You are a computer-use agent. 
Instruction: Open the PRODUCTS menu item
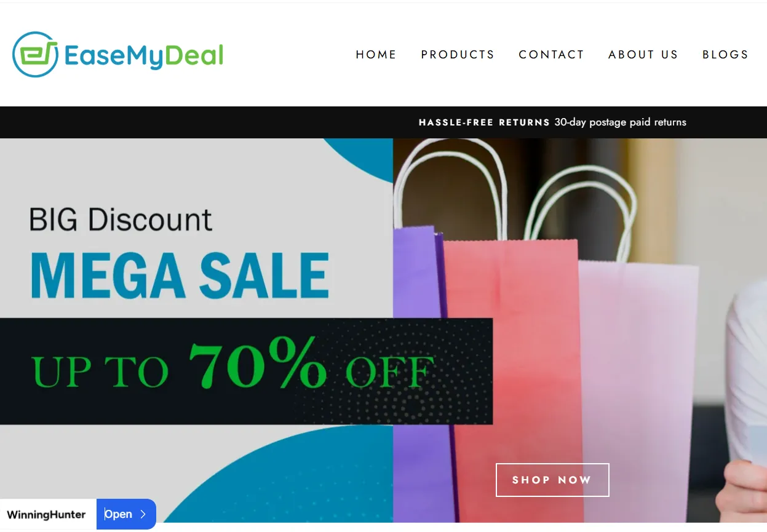458,55
